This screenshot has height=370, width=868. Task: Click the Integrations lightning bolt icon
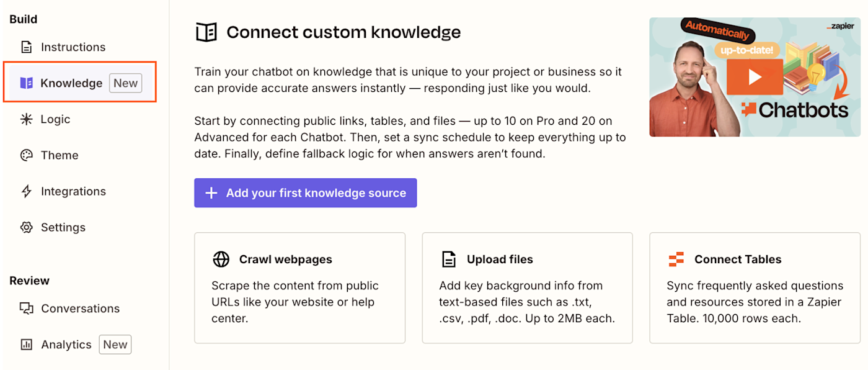[26, 191]
